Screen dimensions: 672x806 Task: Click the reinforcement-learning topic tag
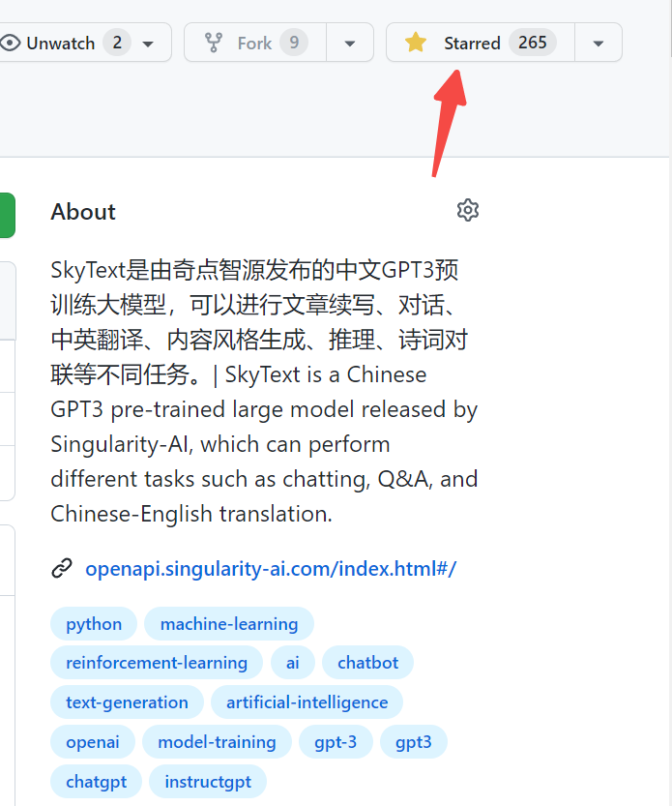click(157, 663)
